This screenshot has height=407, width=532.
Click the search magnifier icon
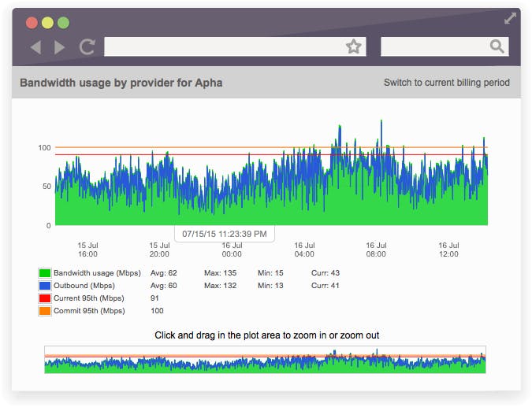pos(497,47)
